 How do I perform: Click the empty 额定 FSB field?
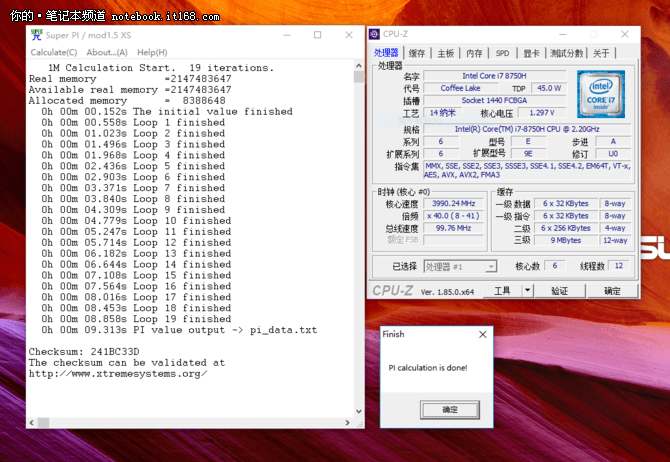click(453, 240)
